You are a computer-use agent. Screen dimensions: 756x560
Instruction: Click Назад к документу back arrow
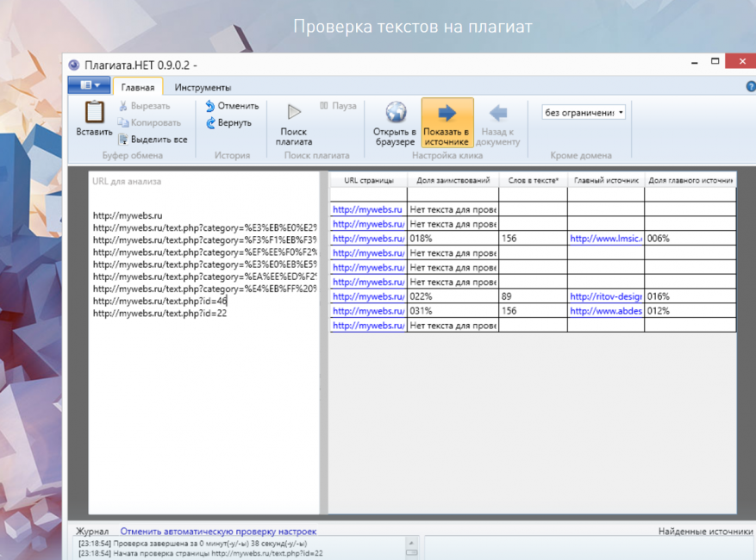pyautogui.click(x=498, y=123)
